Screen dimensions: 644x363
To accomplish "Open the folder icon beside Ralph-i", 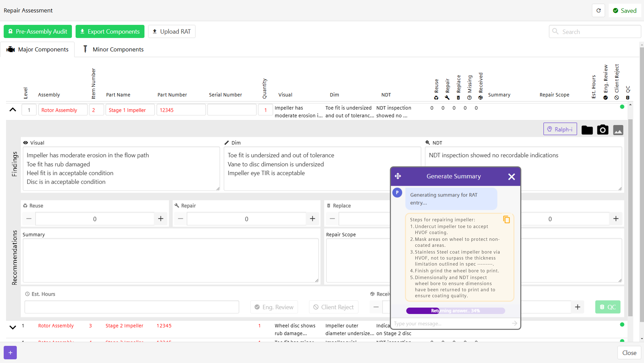I will coord(587,130).
